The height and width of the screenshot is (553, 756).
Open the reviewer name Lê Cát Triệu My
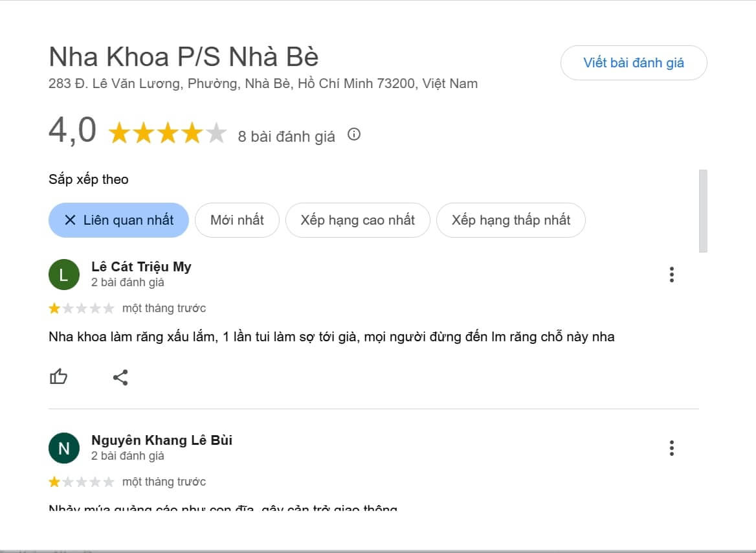[140, 266]
